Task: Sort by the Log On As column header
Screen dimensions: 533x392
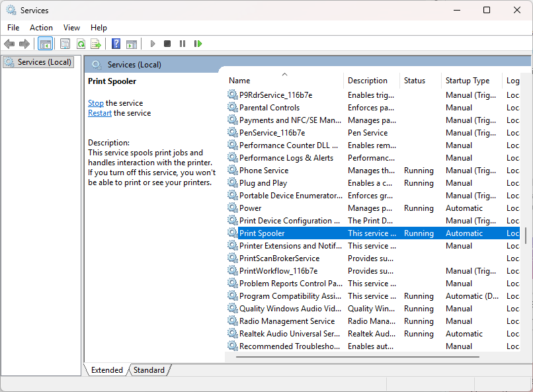Action: (511, 81)
